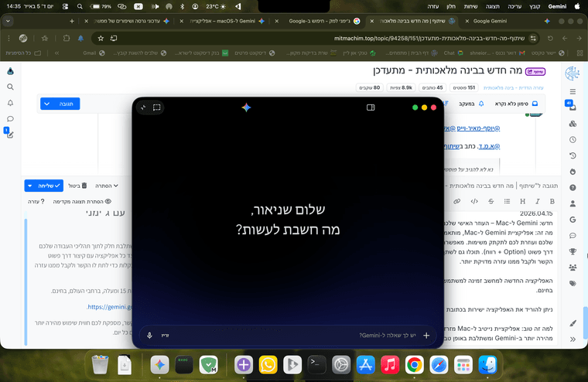The image size is (588, 382).
Task: Toggle hide preview eye (הסתרת תצוגה מקדימה)
Action: pos(82,202)
